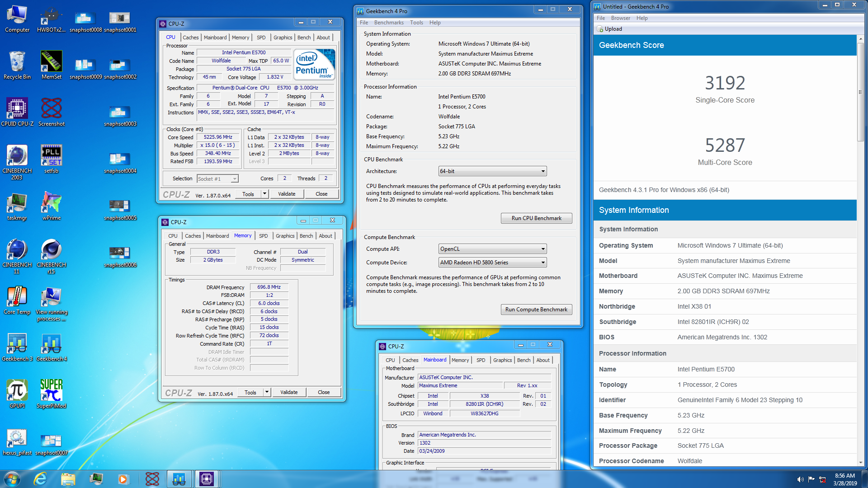Select the snaphsot0005 desktop file
The image size is (868, 488).
coord(120,209)
